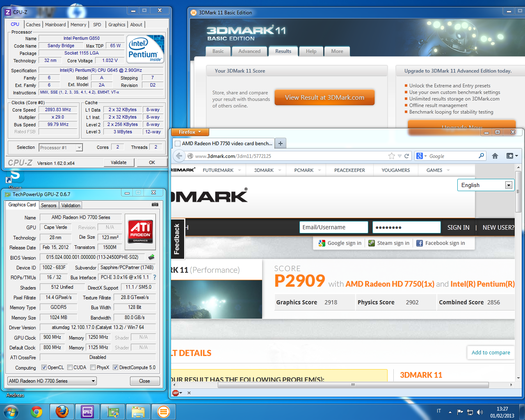This screenshot has height=420, width=525.
Task: Open new tab with plus icon
Action: [281, 143]
